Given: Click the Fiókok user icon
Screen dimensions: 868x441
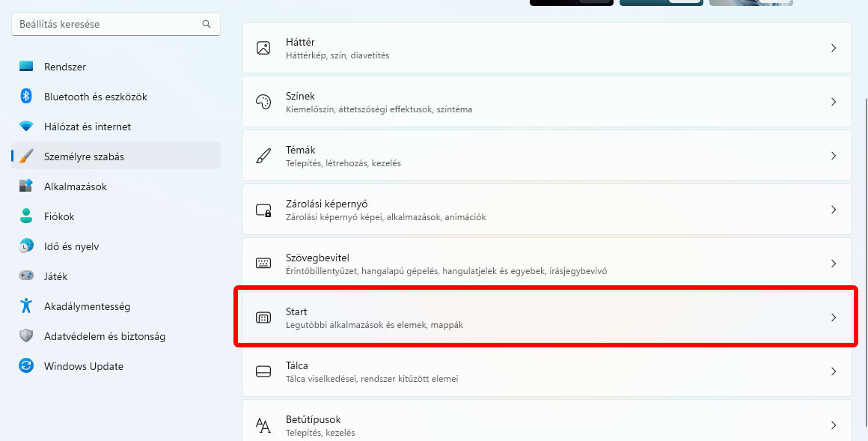Looking at the screenshot, I should tap(26, 216).
